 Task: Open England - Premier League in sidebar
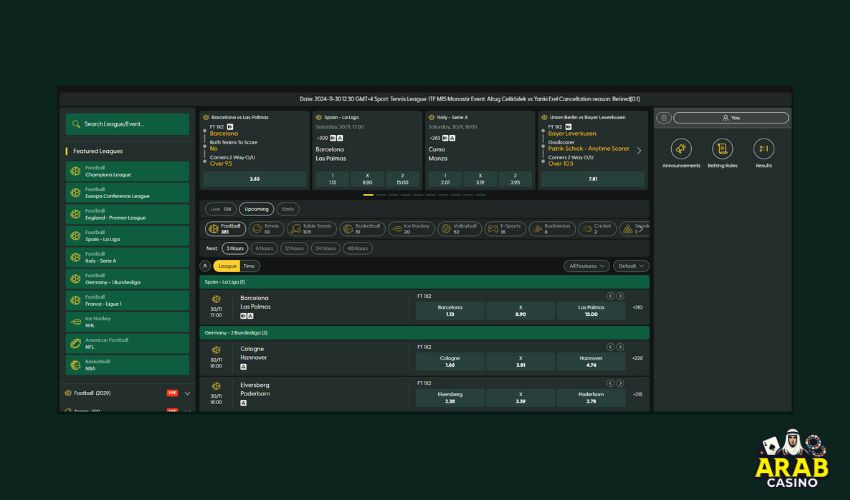pyautogui.click(x=127, y=214)
